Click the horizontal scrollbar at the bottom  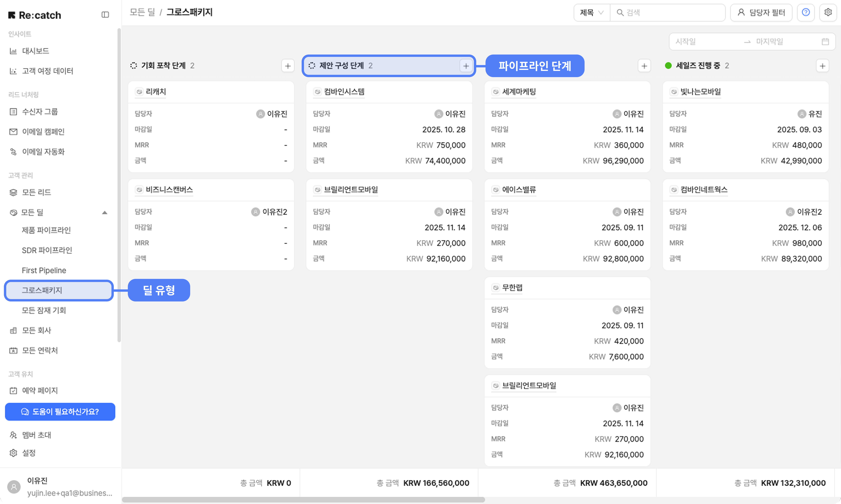coord(303,500)
